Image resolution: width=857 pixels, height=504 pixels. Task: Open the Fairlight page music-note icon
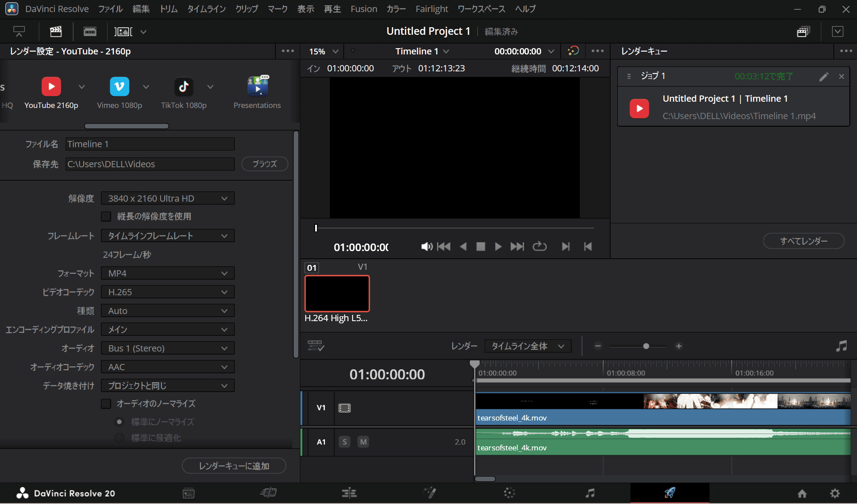pos(590,493)
